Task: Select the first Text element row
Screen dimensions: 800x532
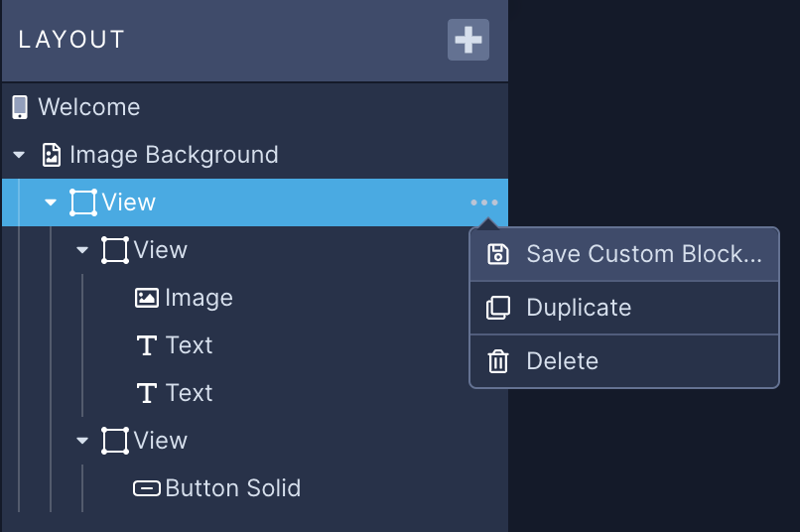Action: 189,345
